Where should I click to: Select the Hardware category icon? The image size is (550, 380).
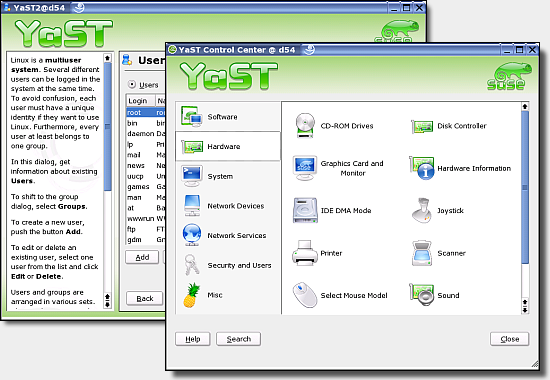tap(192, 147)
